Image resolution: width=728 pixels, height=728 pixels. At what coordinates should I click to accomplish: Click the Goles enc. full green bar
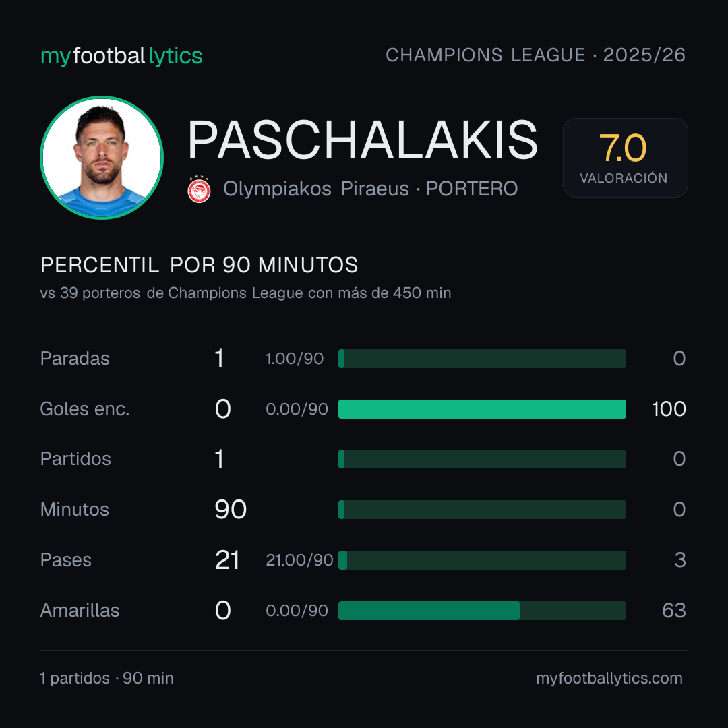click(482, 409)
